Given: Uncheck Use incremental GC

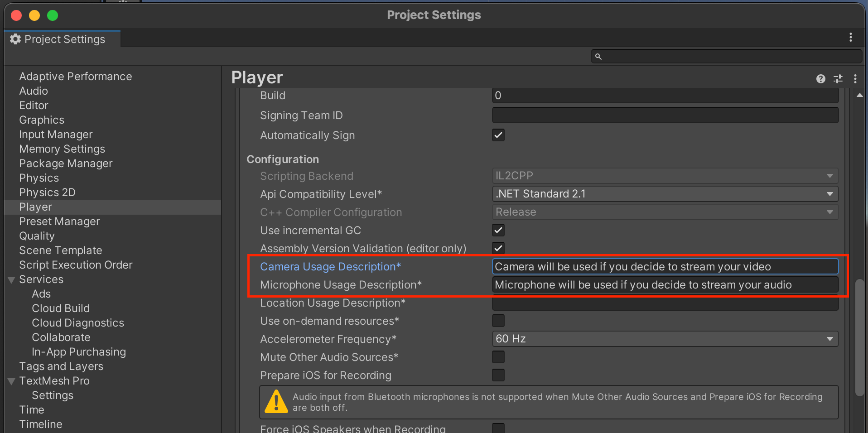Looking at the screenshot, I should pyautogui.click(x=497, y=230).
